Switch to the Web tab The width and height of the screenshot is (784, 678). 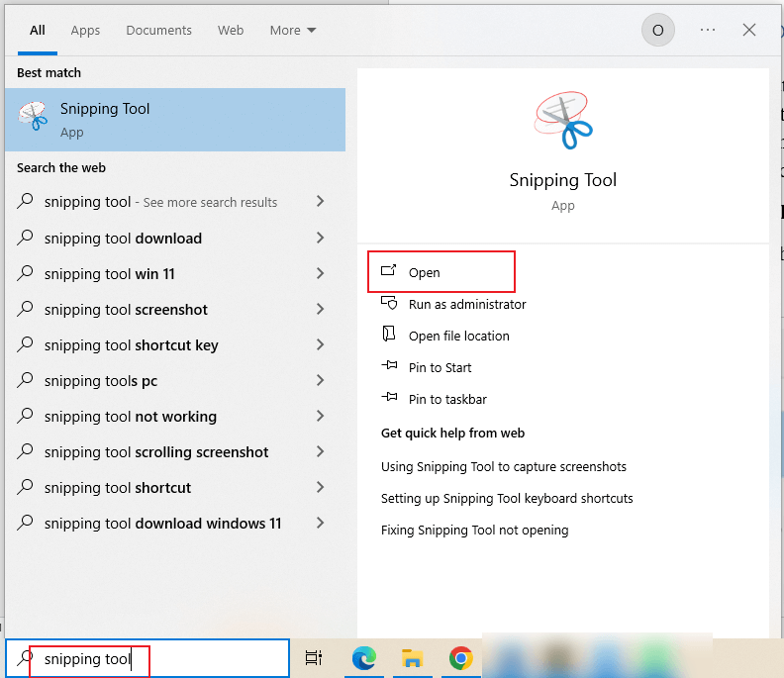tap(231, 31)
